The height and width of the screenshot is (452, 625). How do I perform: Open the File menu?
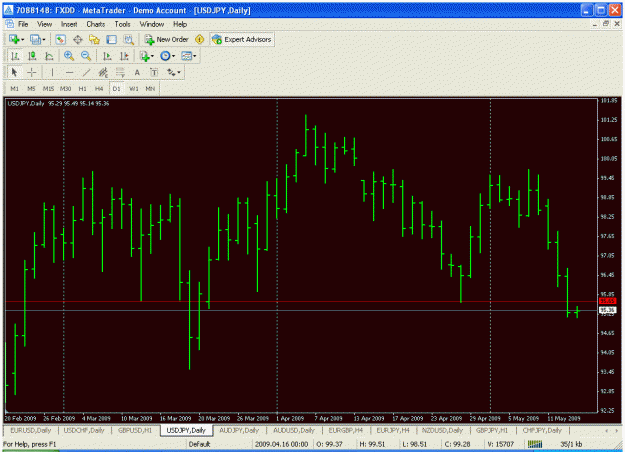pos(23,24)
